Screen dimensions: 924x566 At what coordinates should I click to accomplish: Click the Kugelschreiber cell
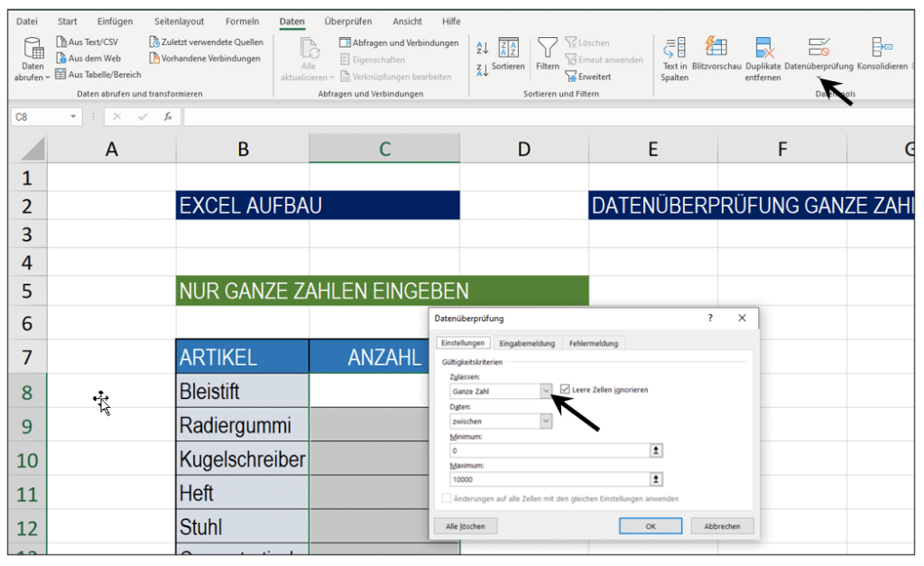[x=242, y=459]
